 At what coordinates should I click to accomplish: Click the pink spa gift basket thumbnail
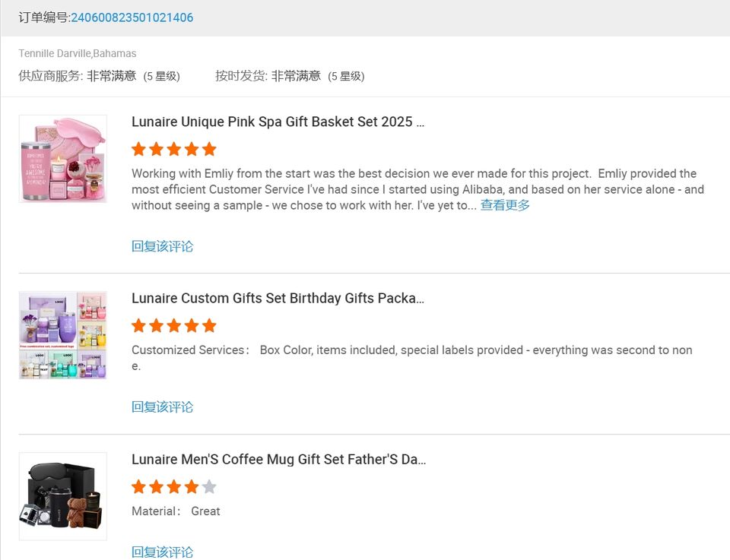point(63,159)
